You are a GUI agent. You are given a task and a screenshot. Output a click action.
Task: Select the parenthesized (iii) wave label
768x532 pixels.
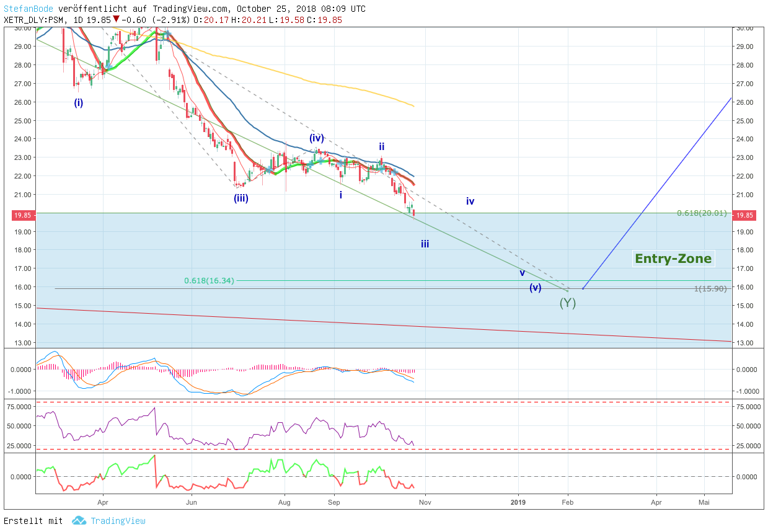241,198
